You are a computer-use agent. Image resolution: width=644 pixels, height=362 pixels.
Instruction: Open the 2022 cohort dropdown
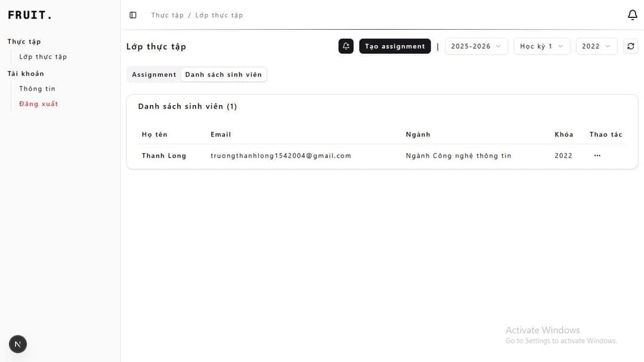pos(596,46)
